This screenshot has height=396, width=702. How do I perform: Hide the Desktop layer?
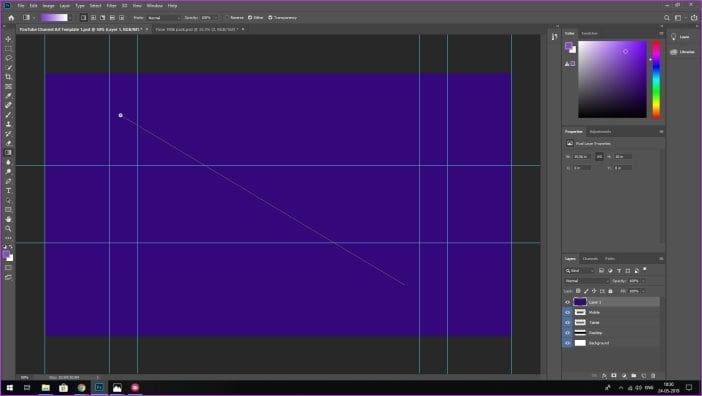pyautogui.click(x=567, y=333)
